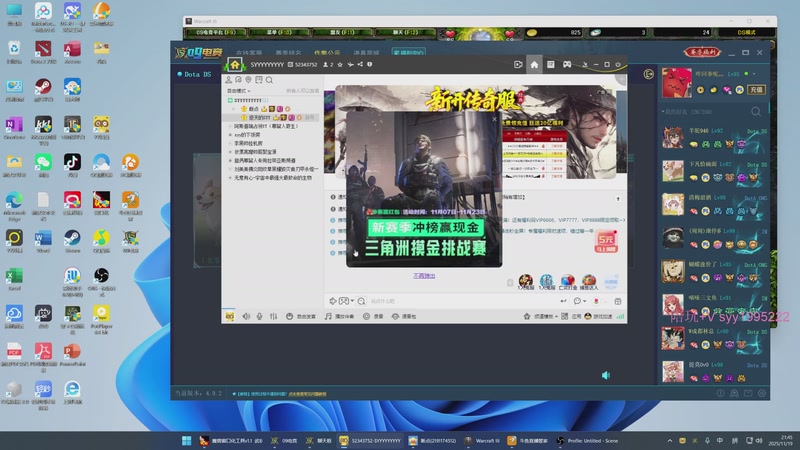Open the audio mixer sliders icon
Viewport: 800px width, 450px height.
pyautogui.click(x=273, y=316)
